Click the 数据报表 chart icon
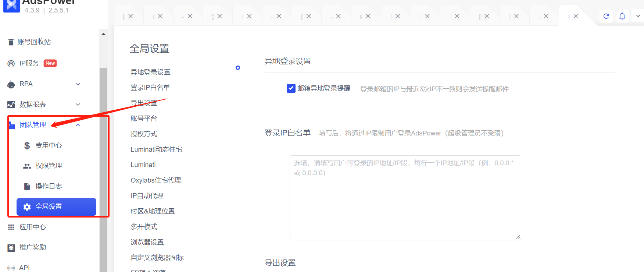 click(11, 105)
